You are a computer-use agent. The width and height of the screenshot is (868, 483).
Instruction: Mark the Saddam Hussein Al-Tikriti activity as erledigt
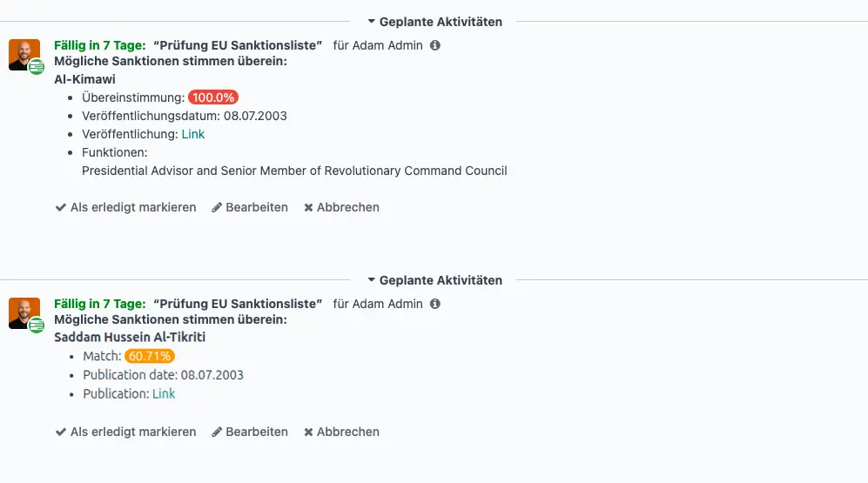click(x=125, y=433)
